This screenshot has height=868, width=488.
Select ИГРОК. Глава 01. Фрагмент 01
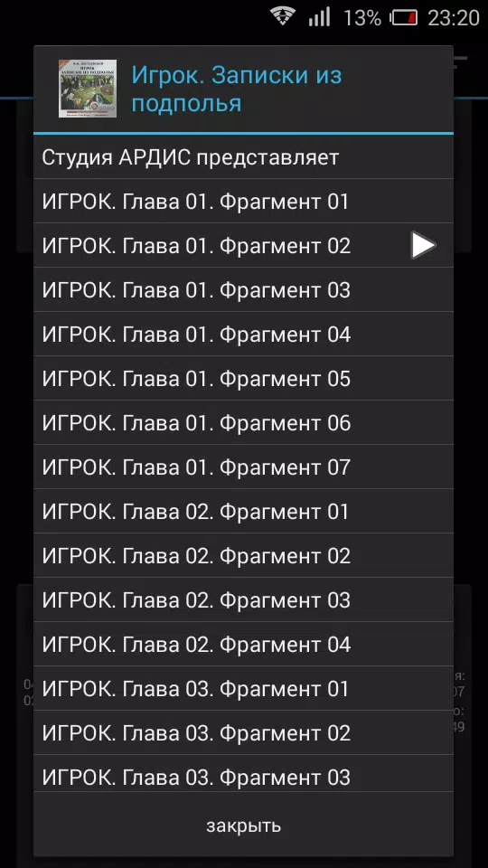coord(243,202)
